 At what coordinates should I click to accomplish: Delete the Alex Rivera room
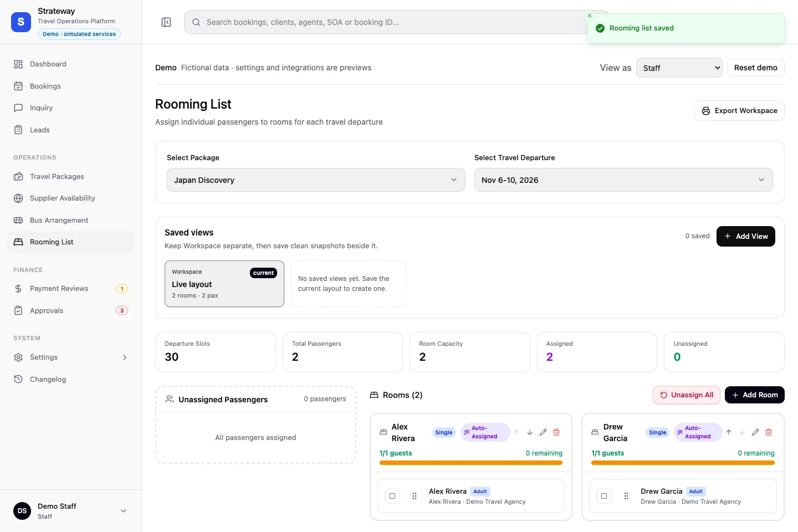tap(556, 432)
